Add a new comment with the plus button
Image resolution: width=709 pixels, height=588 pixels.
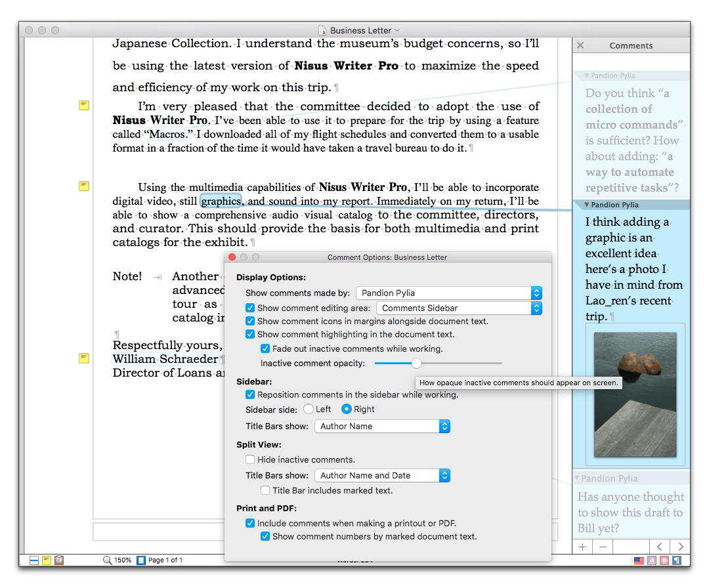click(582, 547)
